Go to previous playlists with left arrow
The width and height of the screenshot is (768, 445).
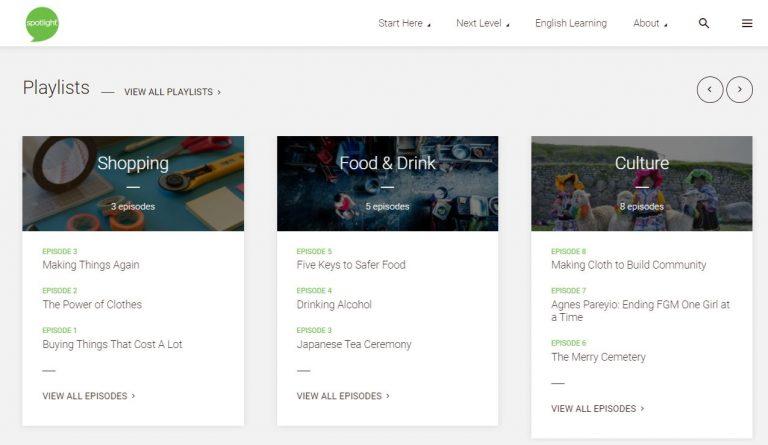click(x=710, y=89)
